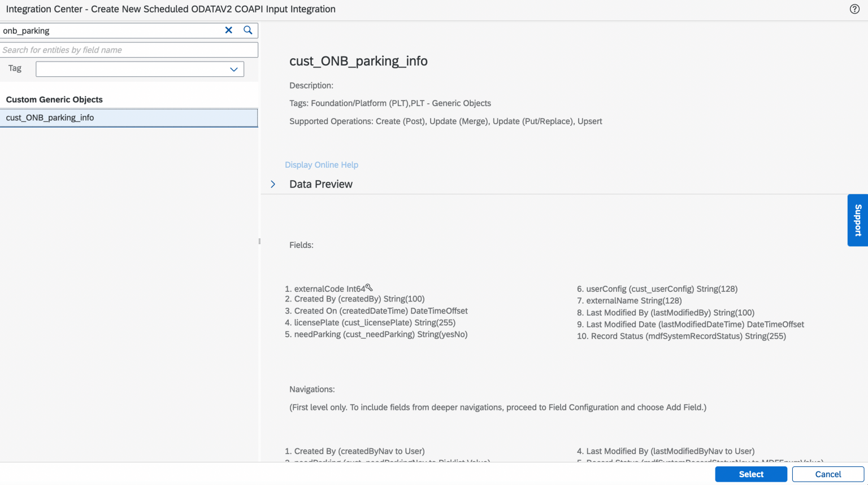
Task: Click the Select button to confirm the entity
Action: pos(750,474)
